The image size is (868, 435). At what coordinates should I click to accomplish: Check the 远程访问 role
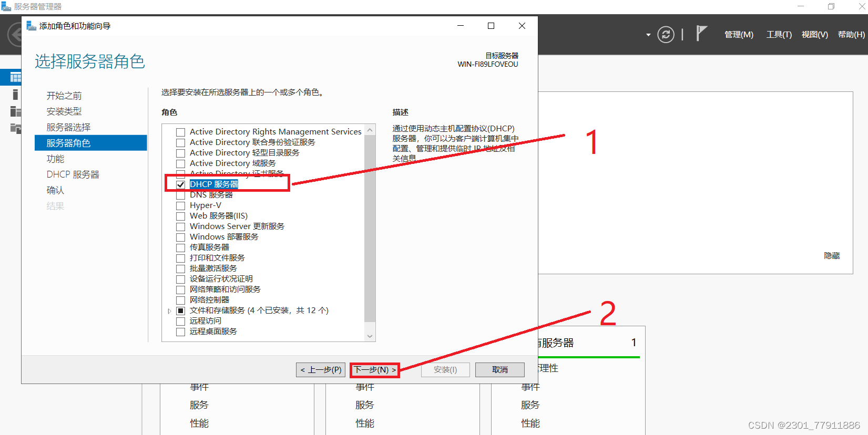tap(180, 321)
